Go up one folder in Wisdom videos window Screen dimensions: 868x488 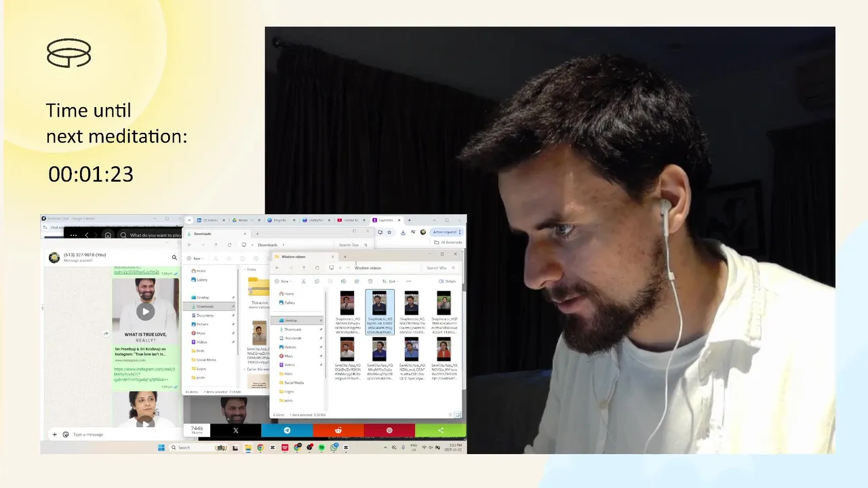pos(304,268)
